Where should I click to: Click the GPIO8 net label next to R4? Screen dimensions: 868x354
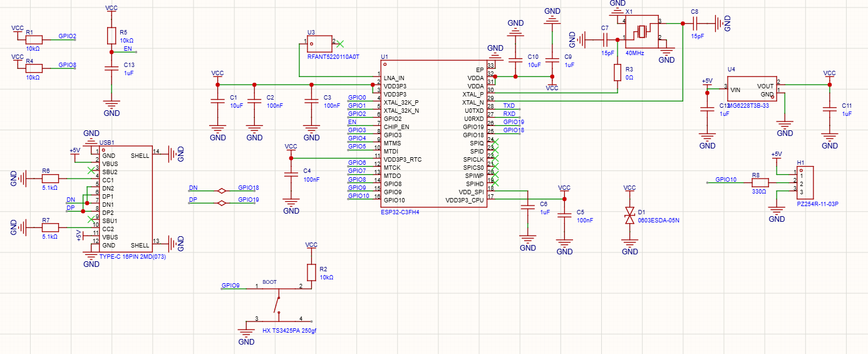tap(68, 65)
